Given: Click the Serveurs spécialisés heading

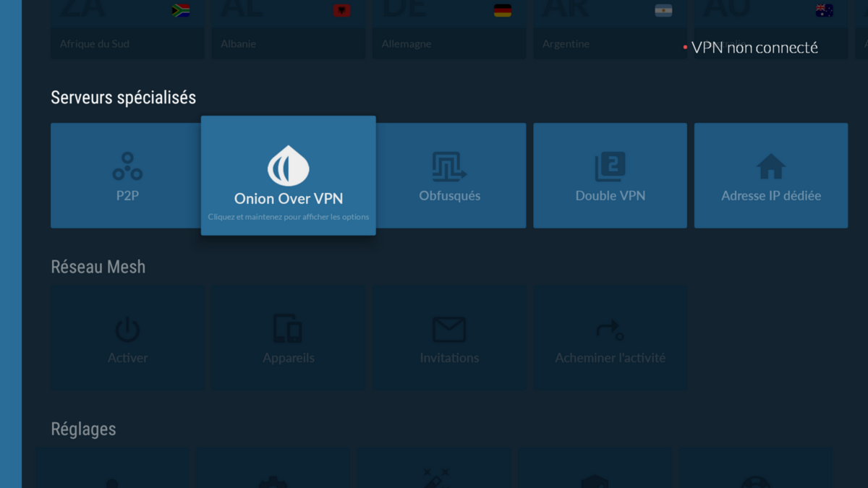Looking at the screenshot, I should (x=123, y=98).
